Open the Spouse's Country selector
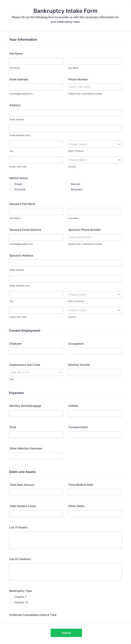This screenshot has height=644, width=131. pyautogui.click(x=95, y=310)
